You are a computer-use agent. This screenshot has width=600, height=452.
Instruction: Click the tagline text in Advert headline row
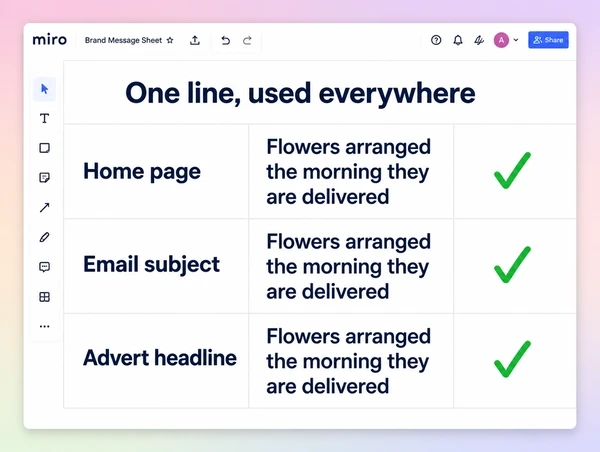(349, 361)
